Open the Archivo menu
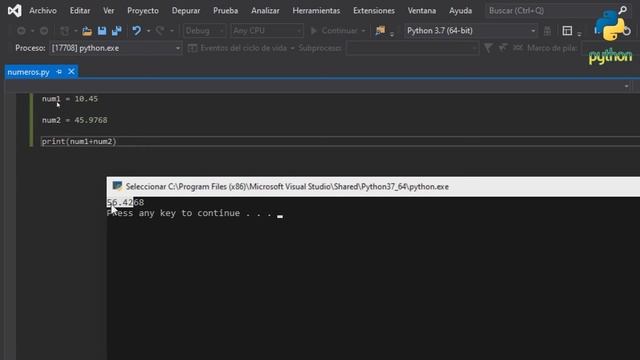 point(43,11)
